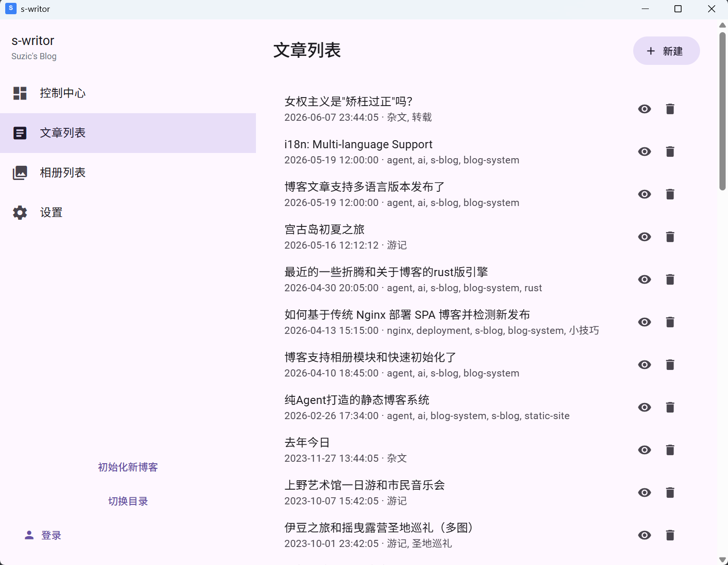Preview 纯Agent打造的静态博客系统 via eye icon
Screen dimensions: 728x565
coord(645,407)
